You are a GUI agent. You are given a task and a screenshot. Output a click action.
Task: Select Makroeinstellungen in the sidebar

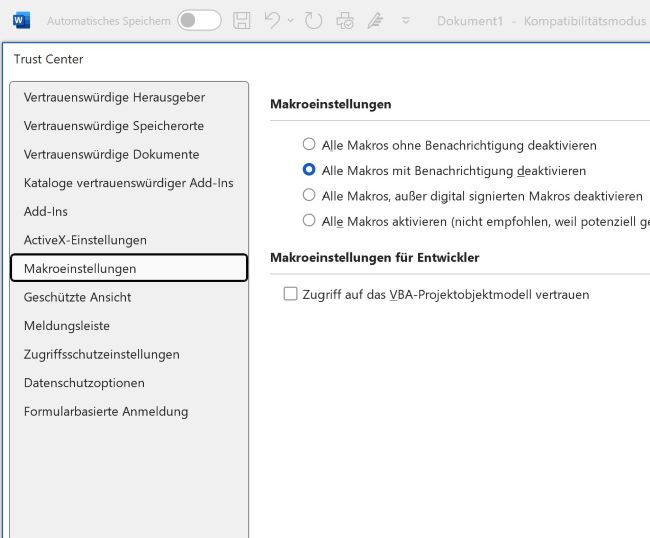coord(129,268)
